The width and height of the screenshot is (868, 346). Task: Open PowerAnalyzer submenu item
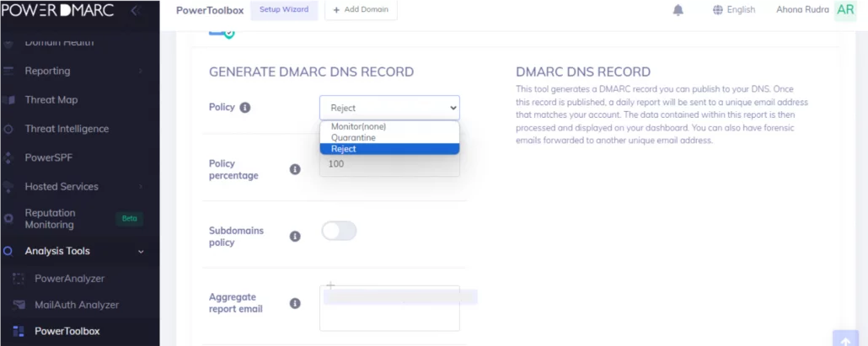click(x=69, y=279)
